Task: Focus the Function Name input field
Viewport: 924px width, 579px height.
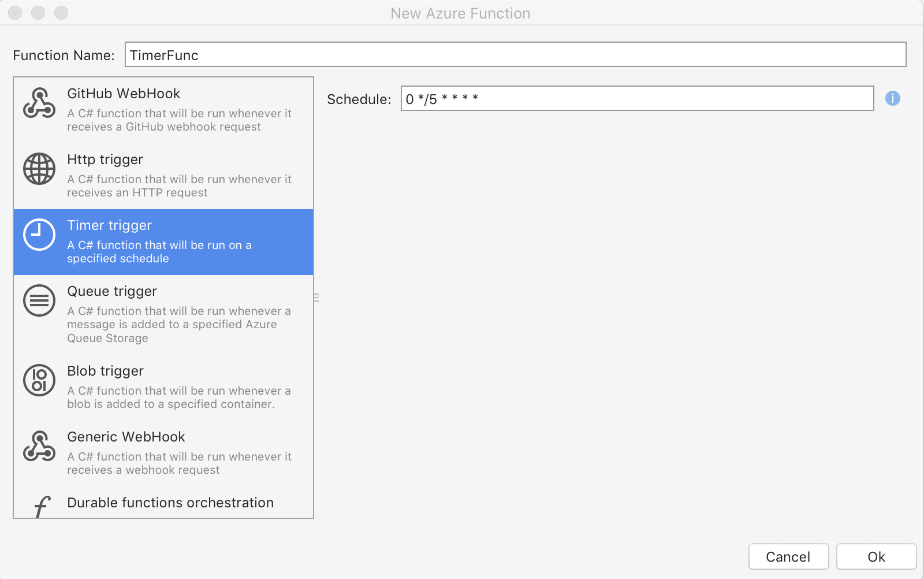Action: [516, 54]
